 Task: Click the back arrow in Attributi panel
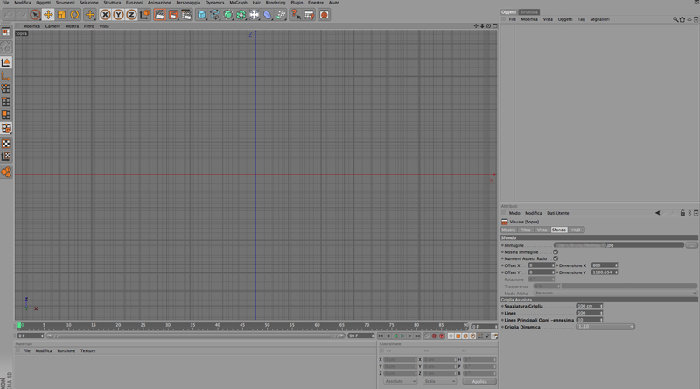pyautogui.click(x=658, y=213)
